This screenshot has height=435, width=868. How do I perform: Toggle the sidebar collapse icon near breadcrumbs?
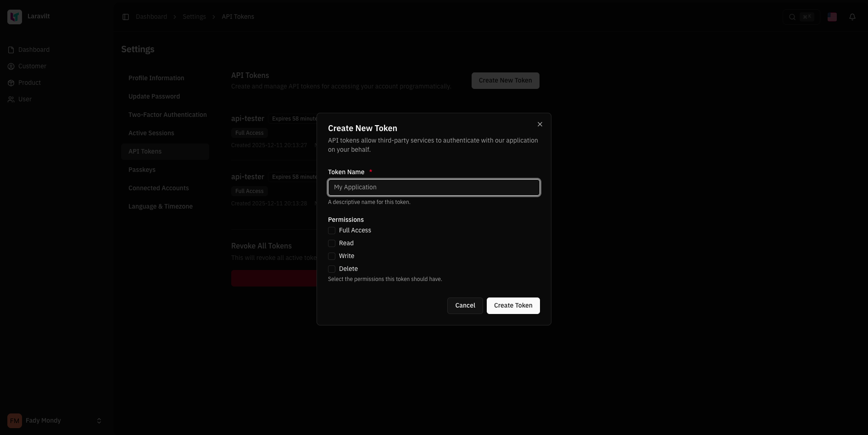[x=126, y=17]
